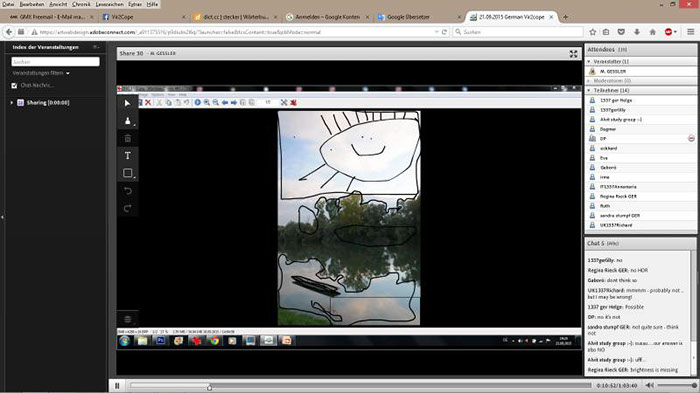Collapse the Veranstalter (1) group
The width and height of the screenshot is (700, 393).
click(x=589, y=62)
